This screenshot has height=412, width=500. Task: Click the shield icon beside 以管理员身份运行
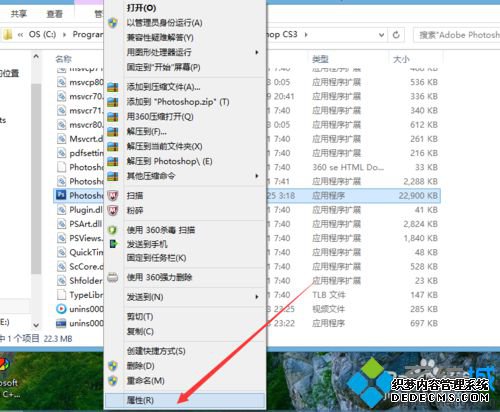(x=113, y=23)
